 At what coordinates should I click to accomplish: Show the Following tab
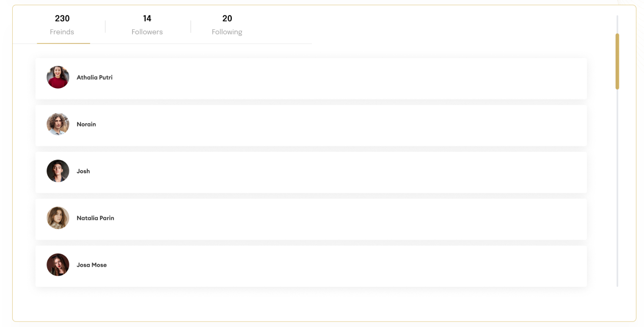(x=227, y=32)
